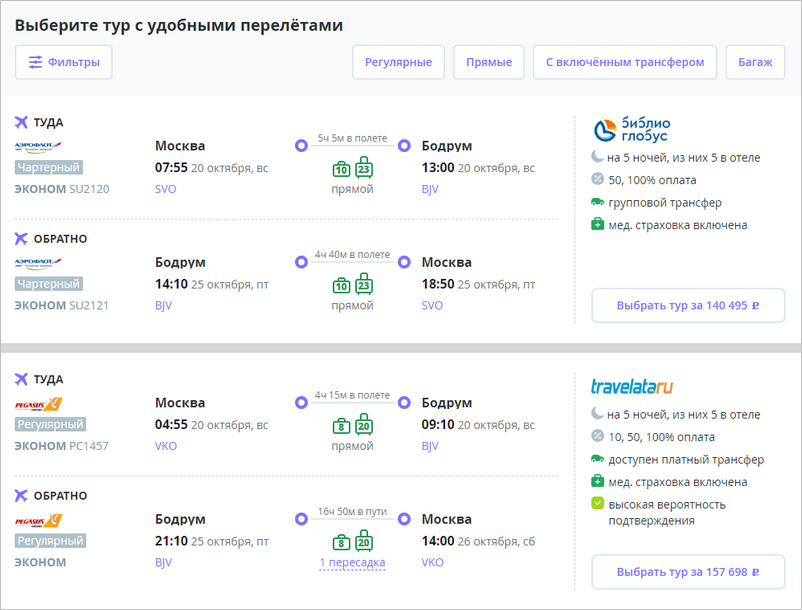Image resolution: width=802 pixels, height=610 pixels.
Task: Click the 20 kg baggage icon on Pegasus return
Action: [364, 542]
